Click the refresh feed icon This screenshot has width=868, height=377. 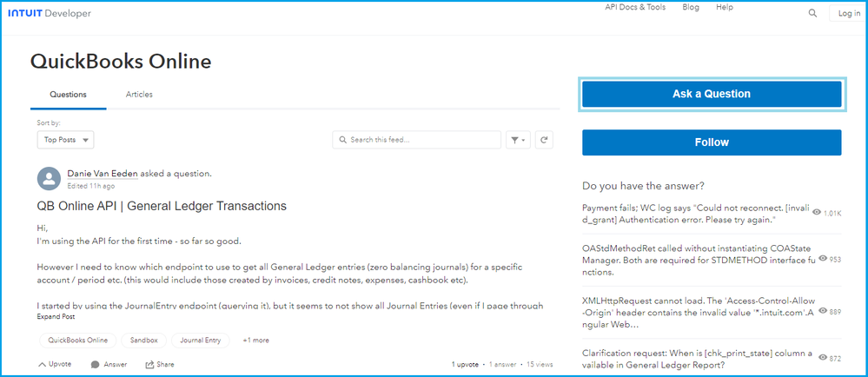coord(544,139)
